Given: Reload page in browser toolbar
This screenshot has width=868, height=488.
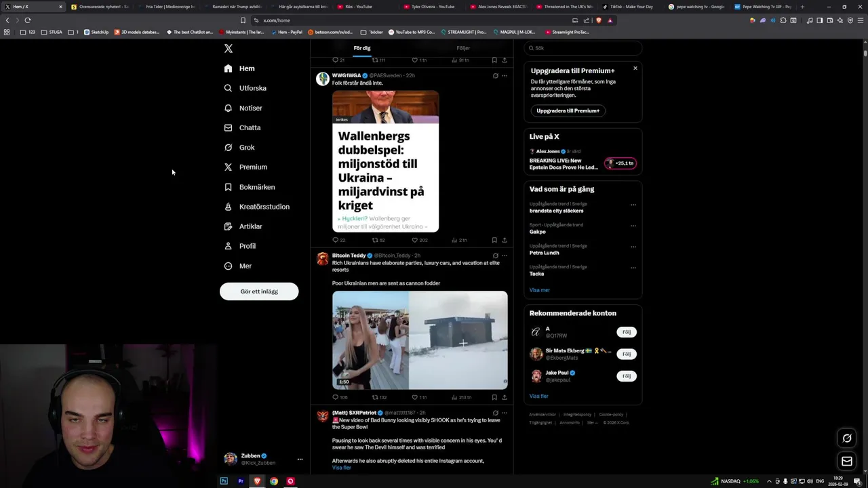Looking at the screenshot, I should tap(28, 20).
